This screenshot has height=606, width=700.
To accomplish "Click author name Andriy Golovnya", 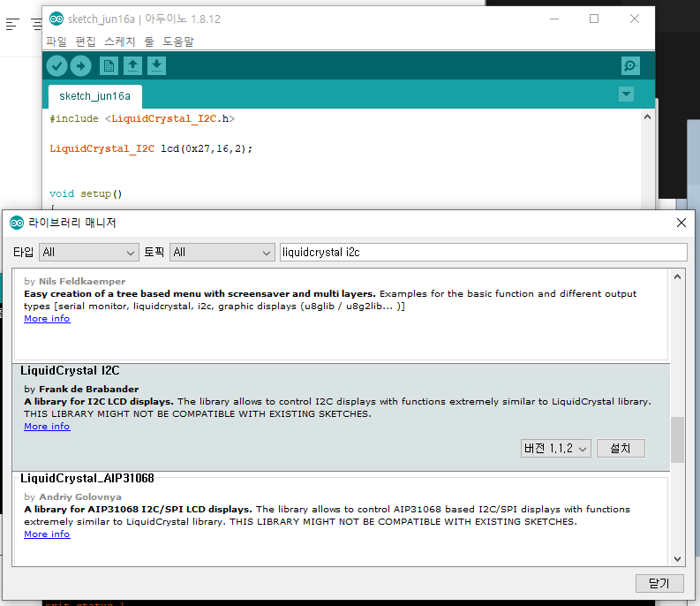I will tap(80, 497).
